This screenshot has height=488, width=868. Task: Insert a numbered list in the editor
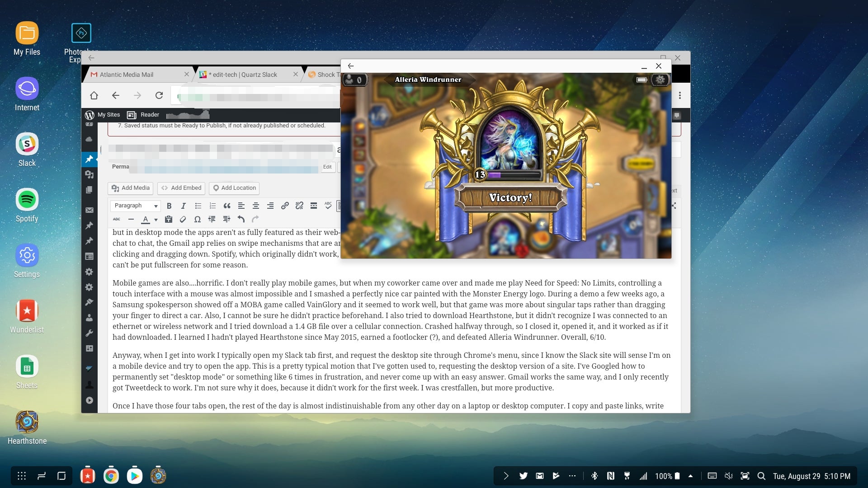coord(212,206)
